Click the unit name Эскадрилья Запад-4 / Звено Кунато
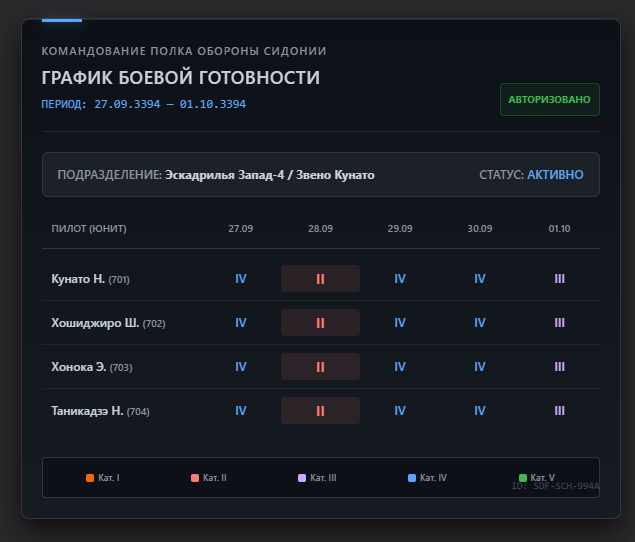The width and height of the screenshot is (635, 542). pyautogui.click(x=270, y=175)
